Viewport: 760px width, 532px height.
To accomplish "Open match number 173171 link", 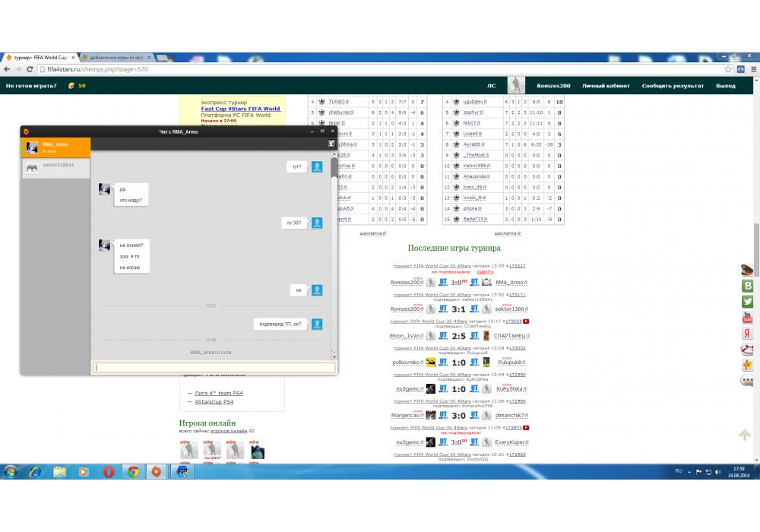I will 517,295.
